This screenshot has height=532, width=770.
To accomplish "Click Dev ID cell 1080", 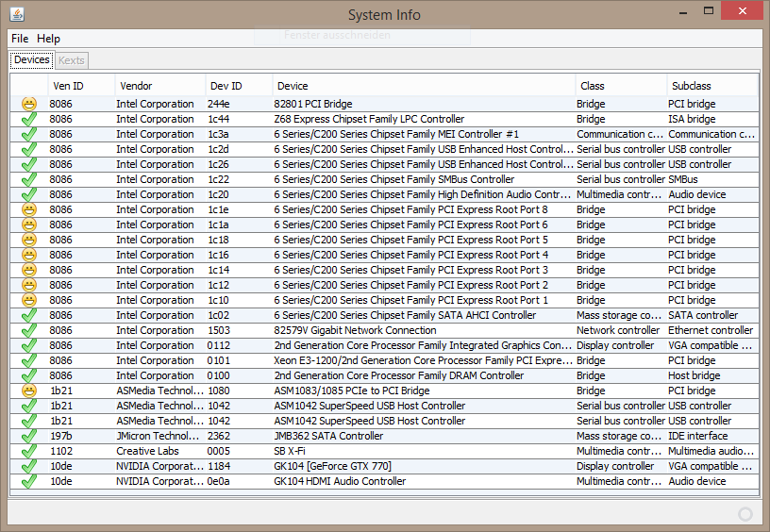I will pyautogui.click(x=239, y=391).
